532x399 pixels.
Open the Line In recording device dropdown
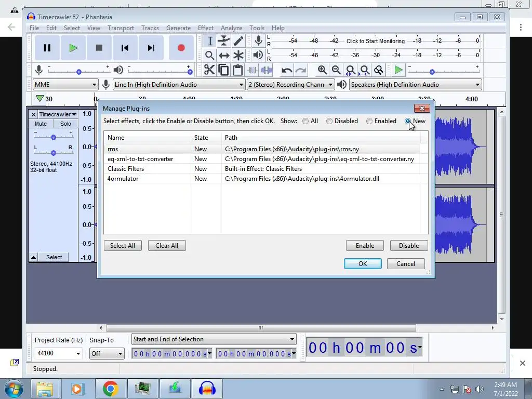[179, 85]
